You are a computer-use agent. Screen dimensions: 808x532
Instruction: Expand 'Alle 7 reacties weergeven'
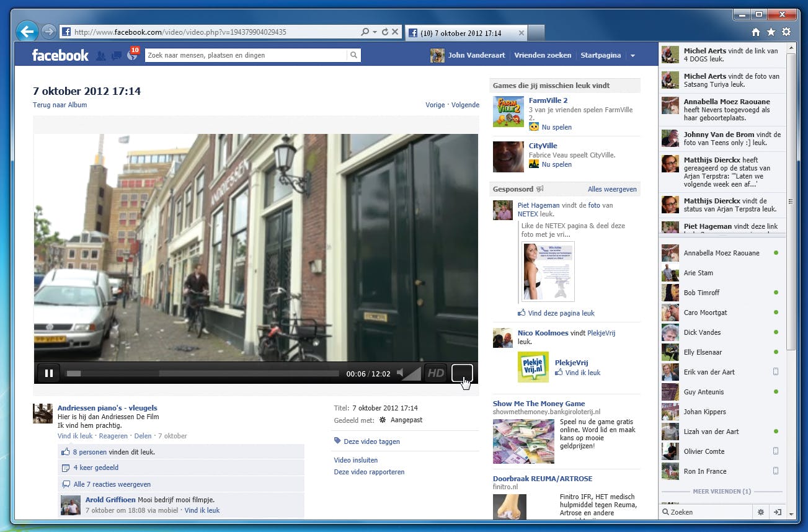click(112, 484)
